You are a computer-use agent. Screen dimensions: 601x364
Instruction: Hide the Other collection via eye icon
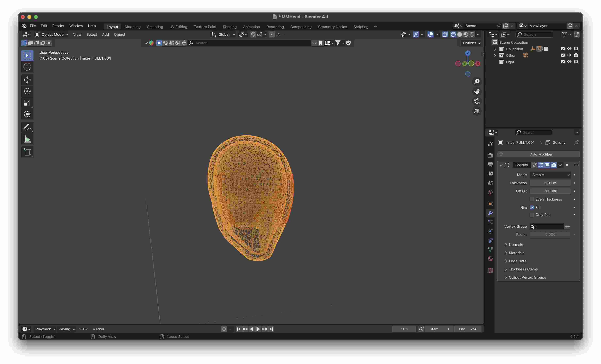pyautogui.click(x=569, y=55)
